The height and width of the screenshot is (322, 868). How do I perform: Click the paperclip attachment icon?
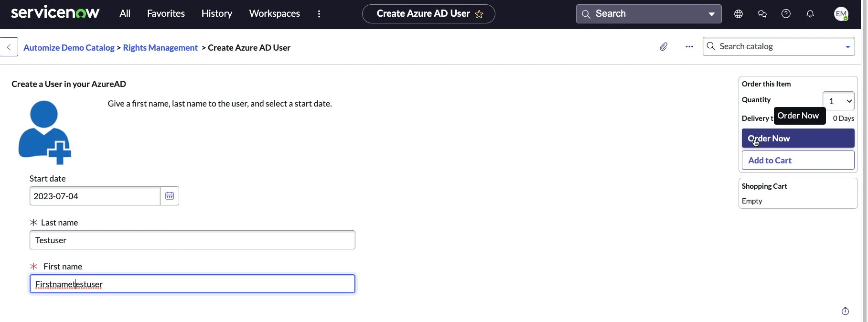[x=664, y=47]
